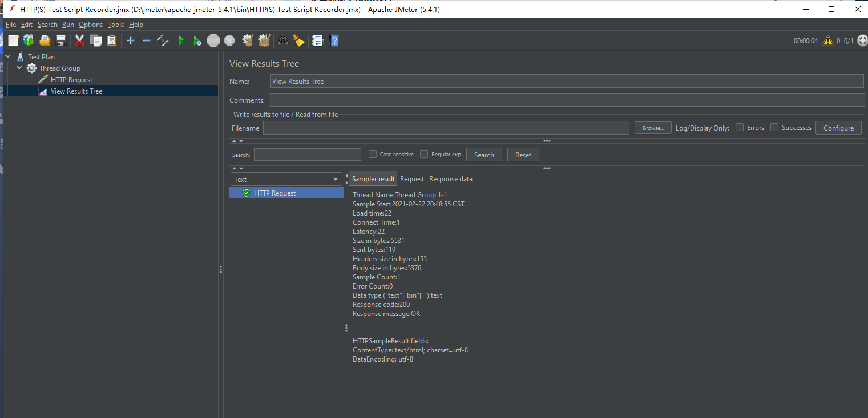Start test with no pauses icon
Screen dimensions: 868x418
pyautogui.click(x=197, y=40)
